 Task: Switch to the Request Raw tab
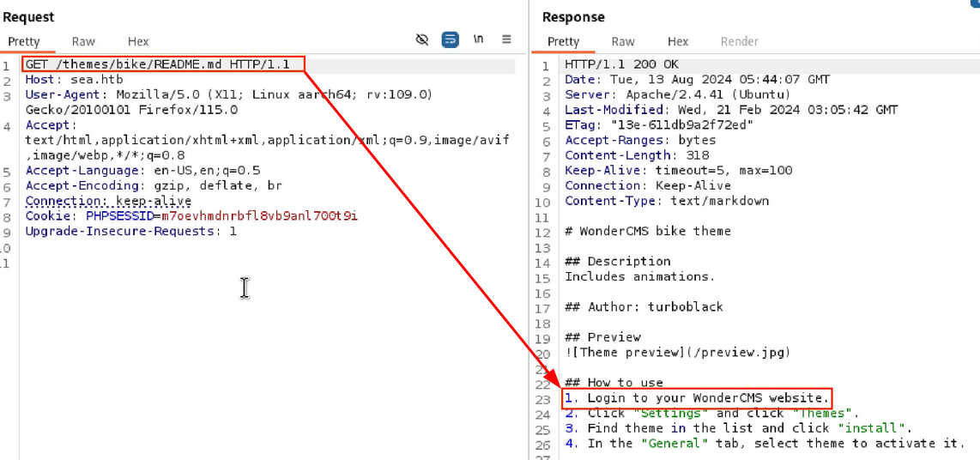pos(83,41)
